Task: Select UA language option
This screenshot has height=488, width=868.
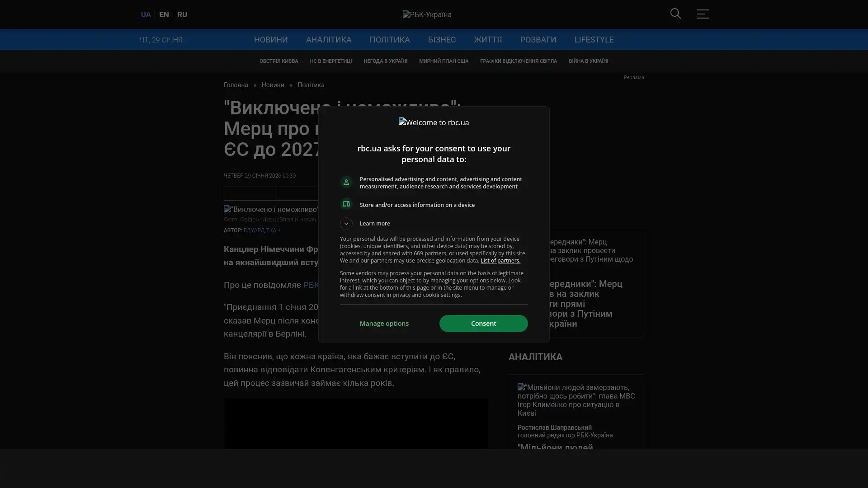Action: coord(146,14)
